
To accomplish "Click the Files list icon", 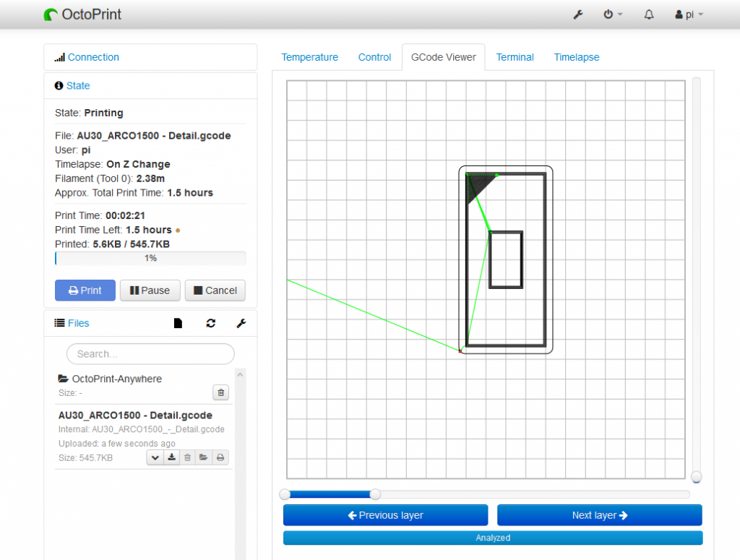I will (59, 323).
